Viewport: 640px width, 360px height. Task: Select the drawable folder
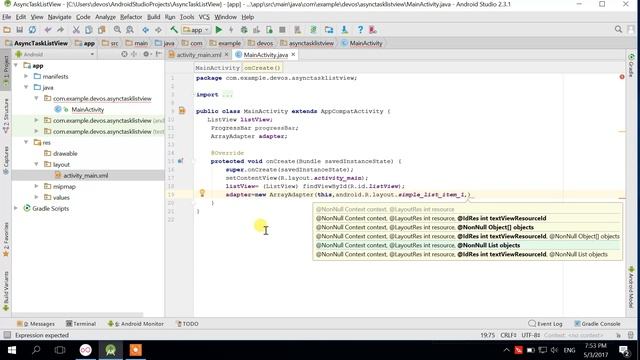(65, 153)
